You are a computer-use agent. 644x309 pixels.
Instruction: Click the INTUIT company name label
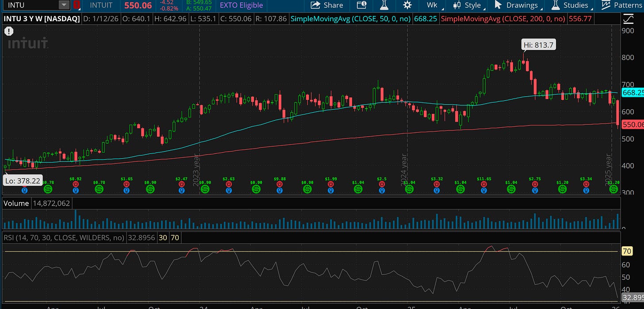pos(101,5)
